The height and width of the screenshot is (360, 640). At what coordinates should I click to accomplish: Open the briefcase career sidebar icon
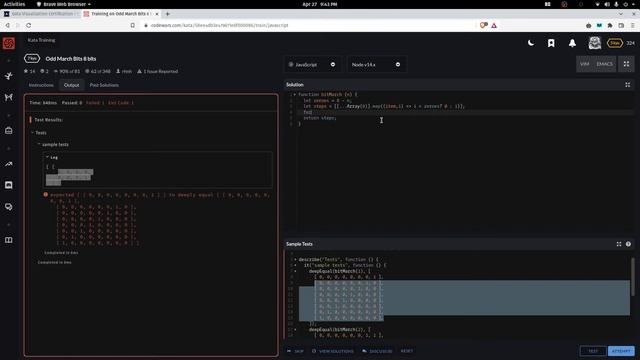[9, 131]
